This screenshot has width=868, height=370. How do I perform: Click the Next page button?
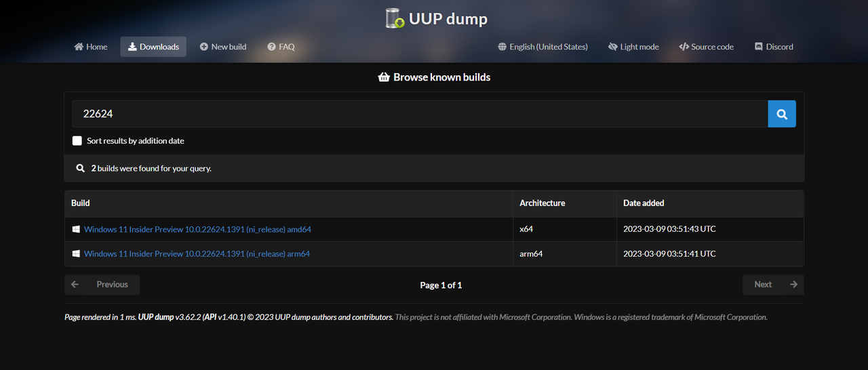point(774,285)
